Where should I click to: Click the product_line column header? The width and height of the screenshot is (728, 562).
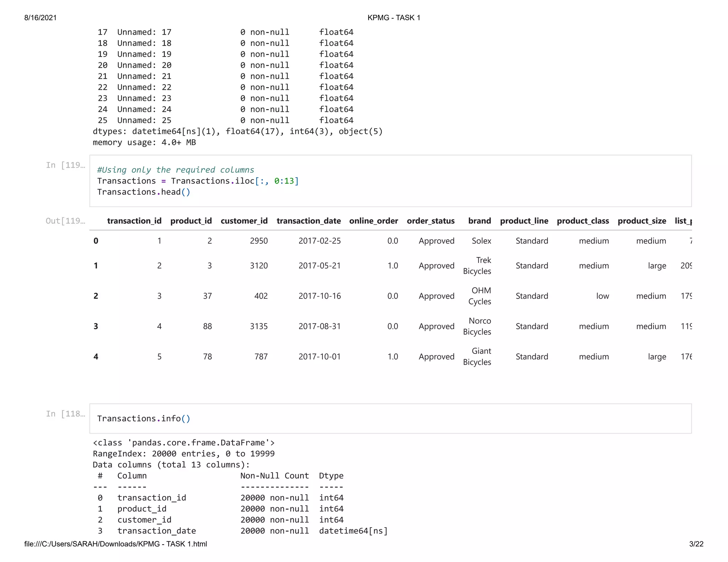click(x=524, y=221)
